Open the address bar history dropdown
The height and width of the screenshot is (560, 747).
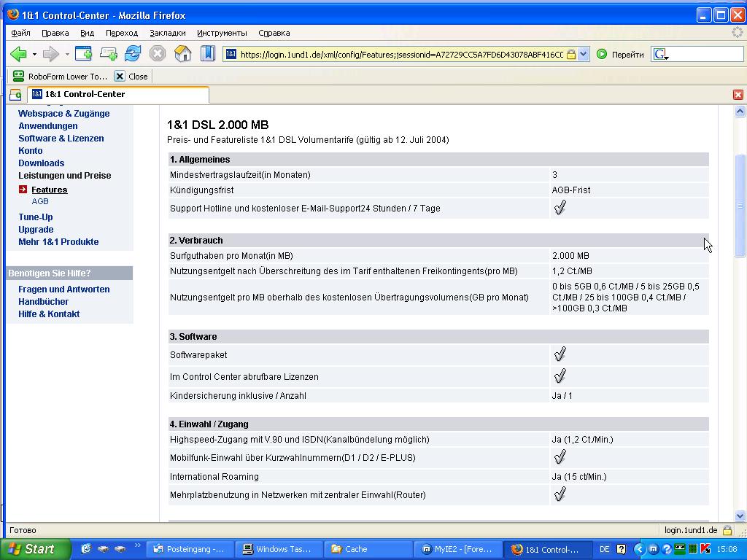click(x=584, y=54)
